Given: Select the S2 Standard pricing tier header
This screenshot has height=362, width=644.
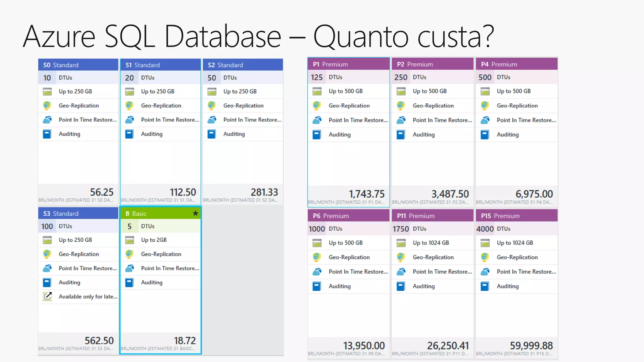Looking at the screenshot, I should pos(243,65).
